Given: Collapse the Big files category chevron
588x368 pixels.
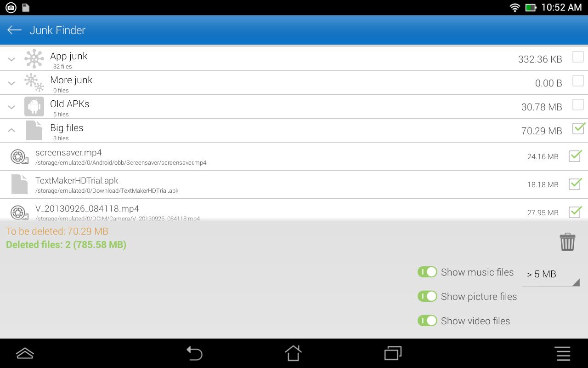Looking at the screenshot, I should point(11,131).
